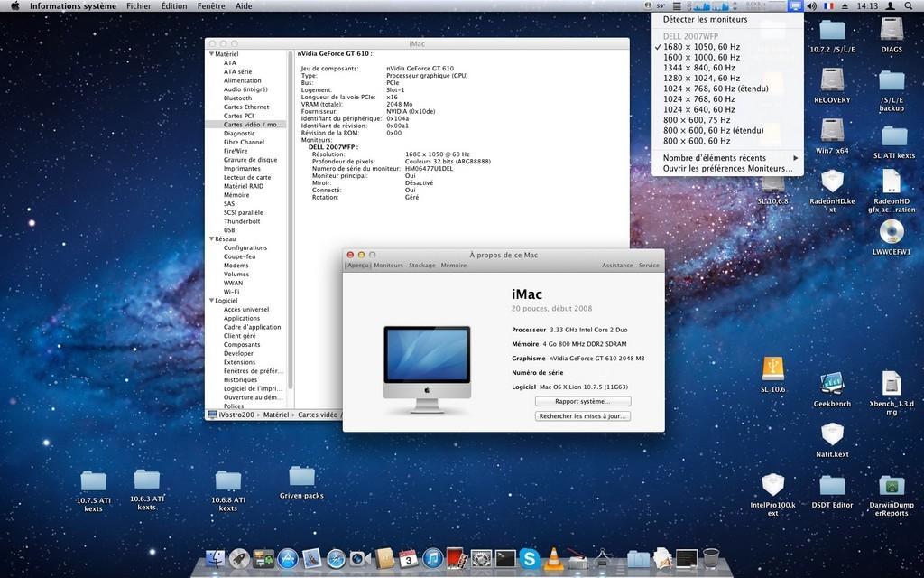Click Rechercher les mises à jour
924x578 pixels.
(582, 416)
